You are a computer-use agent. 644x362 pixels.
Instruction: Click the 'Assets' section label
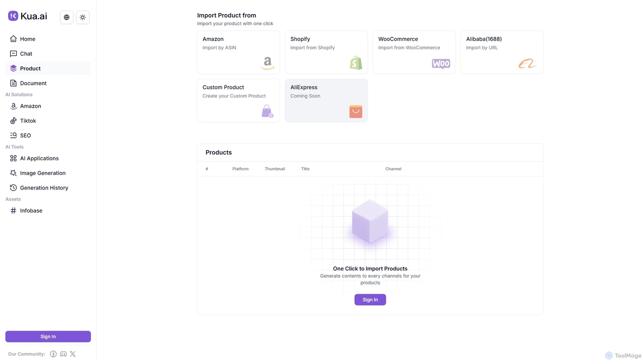click(13, 199)
